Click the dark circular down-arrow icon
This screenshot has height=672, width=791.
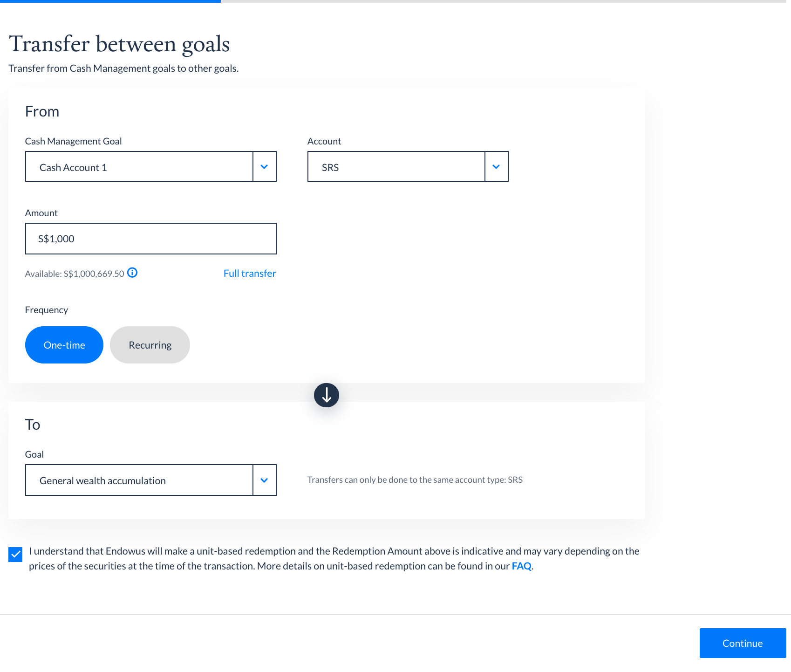pyautogui.click(x=327, y=395)
